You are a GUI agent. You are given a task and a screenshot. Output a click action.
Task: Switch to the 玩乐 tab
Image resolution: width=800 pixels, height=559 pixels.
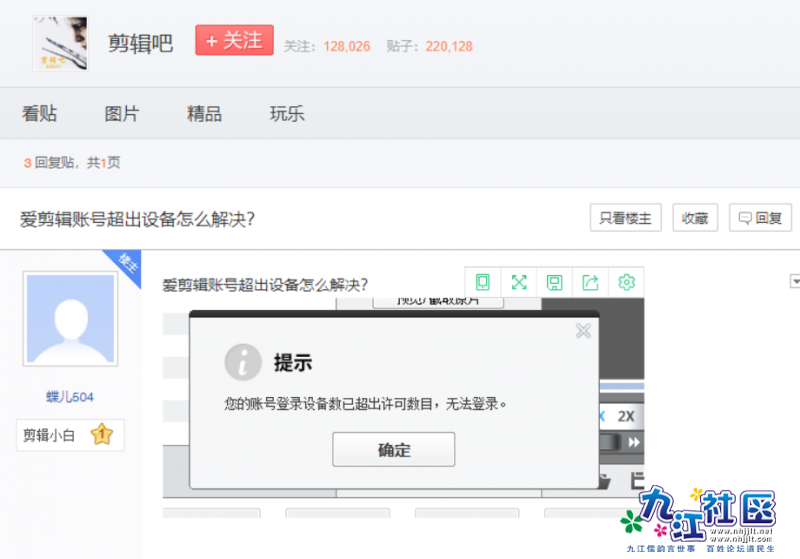pyautogui.click(x=287, y=113)
